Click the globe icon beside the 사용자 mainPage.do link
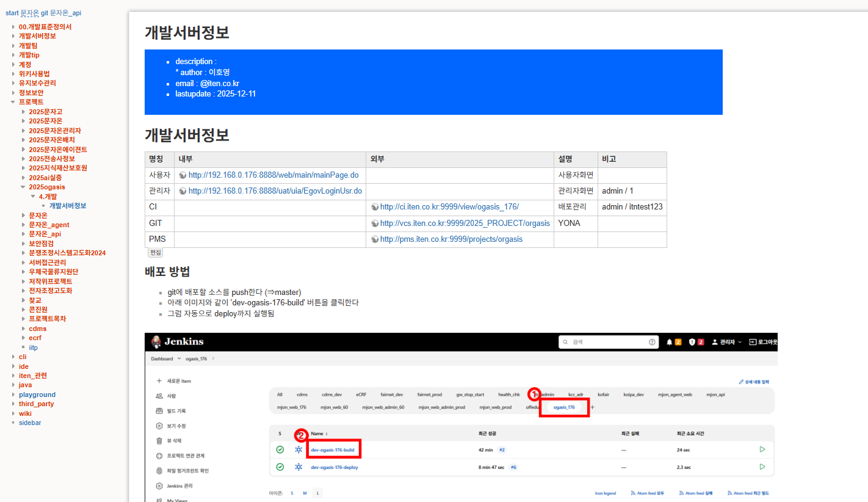The width and height of the screenshot is (868, 502). pos(183,175)
